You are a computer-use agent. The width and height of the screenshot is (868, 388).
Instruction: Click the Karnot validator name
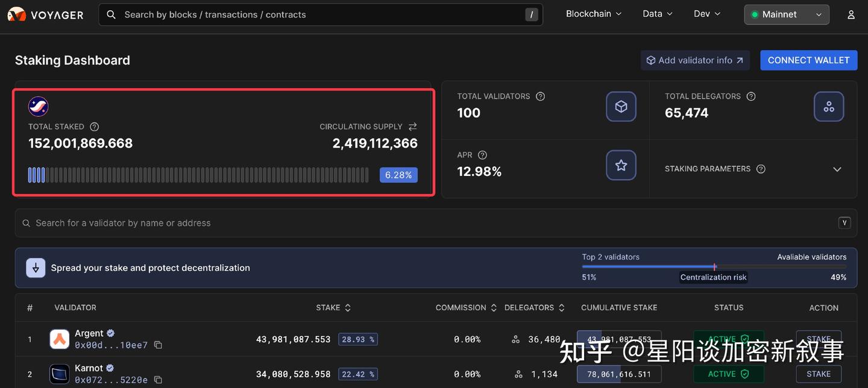pos(89,368)
